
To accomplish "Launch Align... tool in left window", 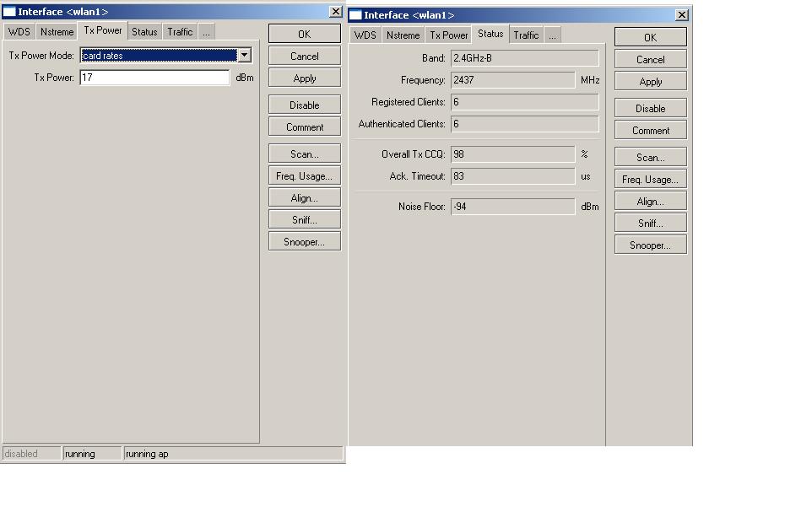I will point(305,197).
